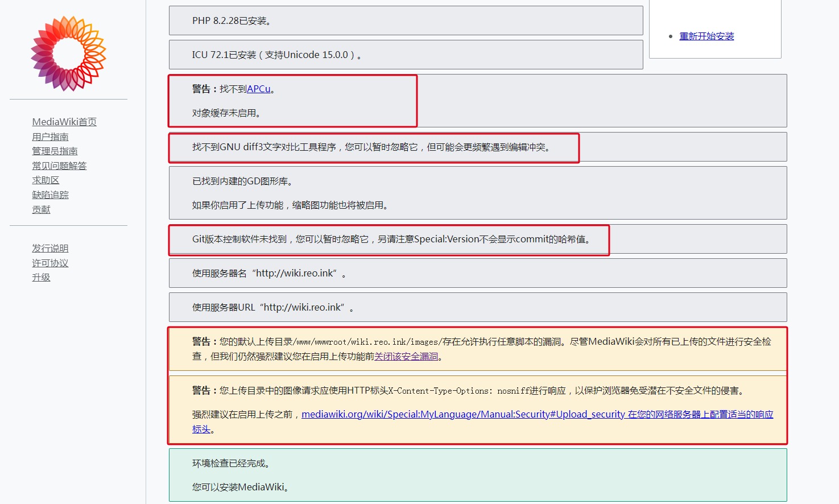Visit the 求助区 link
The width and height of the screenshot is (839, 504).
[x=46, y=180]
